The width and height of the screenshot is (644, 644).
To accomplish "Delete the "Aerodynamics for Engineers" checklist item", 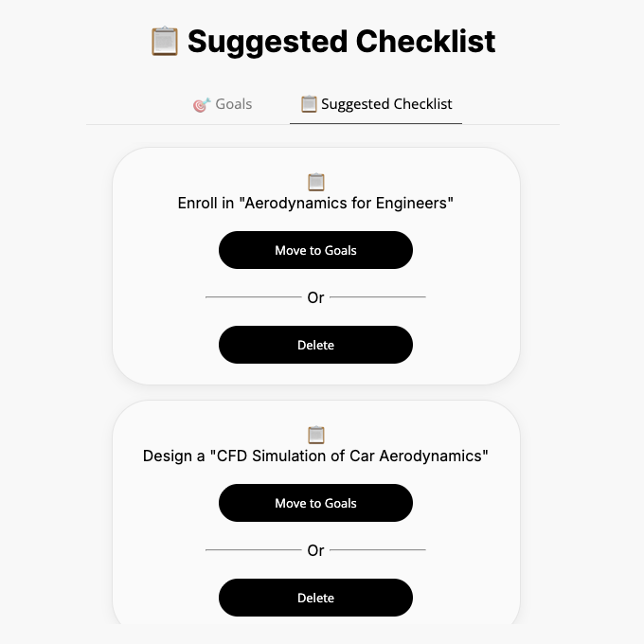I will pyautogui.click(x=315, y=345).
